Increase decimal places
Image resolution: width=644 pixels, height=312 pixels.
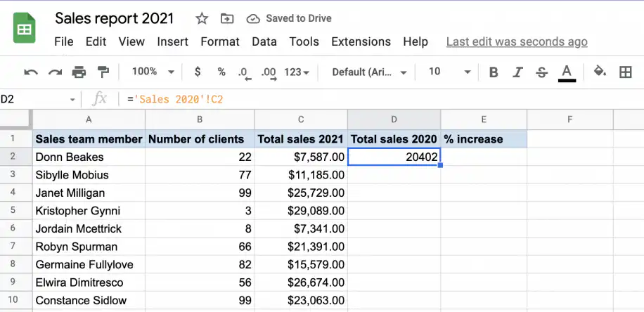click(x=269, y=74)
